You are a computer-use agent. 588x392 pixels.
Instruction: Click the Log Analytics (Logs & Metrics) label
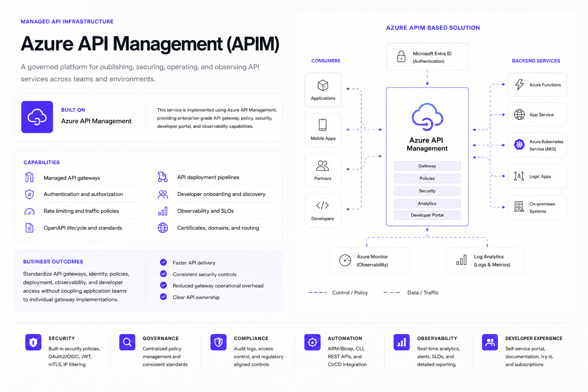tap(492, 261)
